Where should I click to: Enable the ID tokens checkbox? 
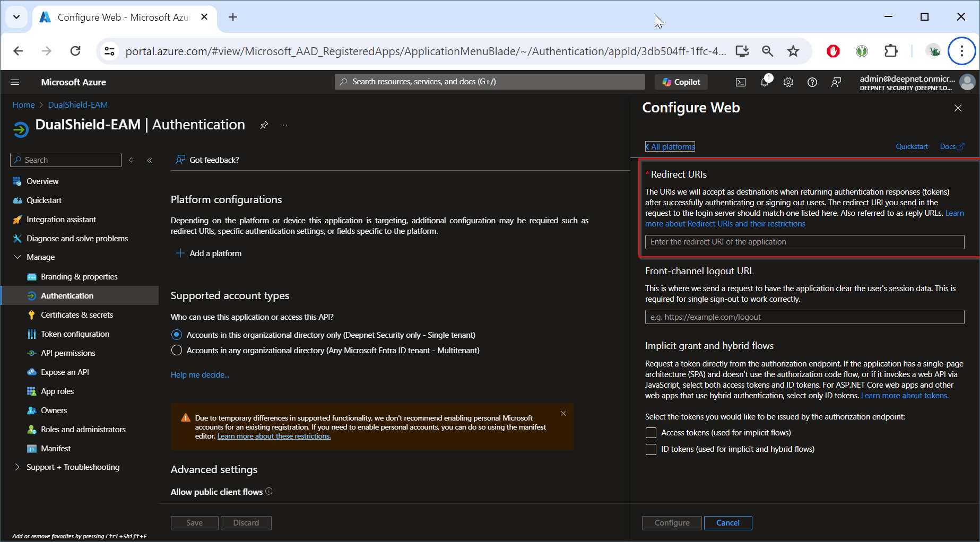tap(651, 449)
